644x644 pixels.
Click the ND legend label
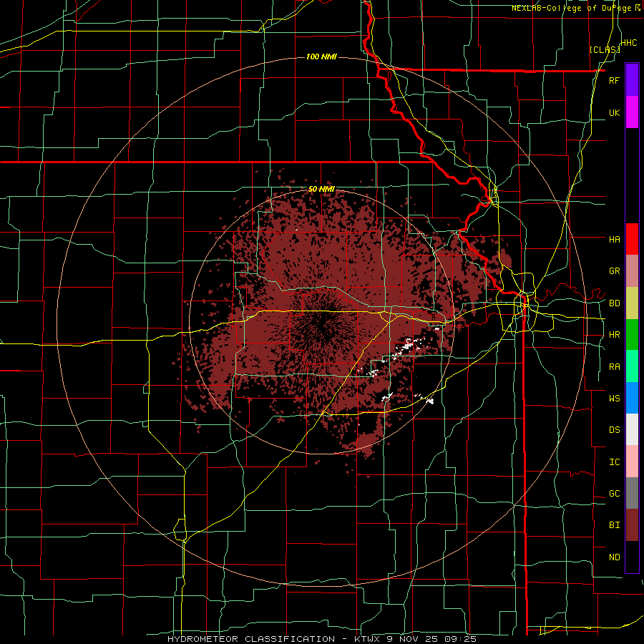pyautogui.click(x=614, y=557)
